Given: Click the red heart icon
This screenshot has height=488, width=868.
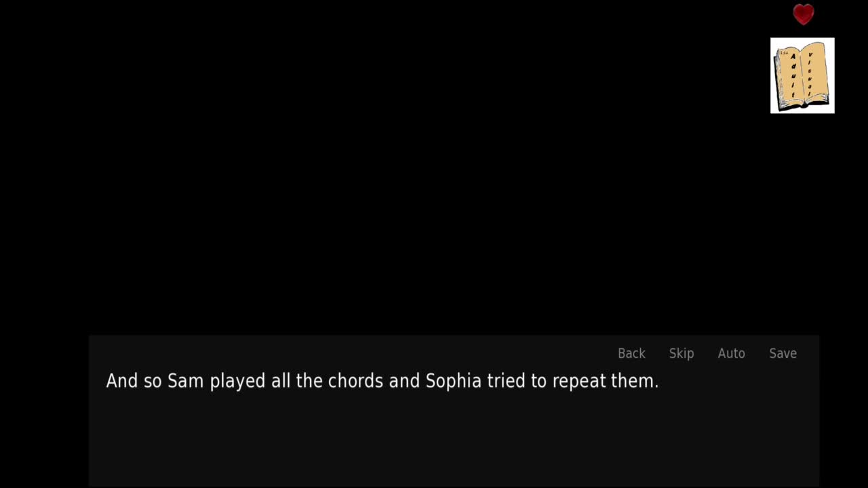Looking at the screenshot, I should [x=803, y=14].
